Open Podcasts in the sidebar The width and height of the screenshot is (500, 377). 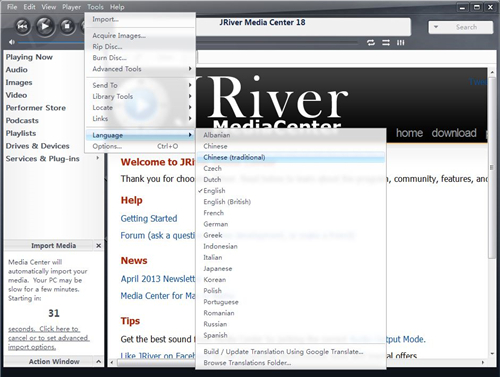tap(22, 120)
